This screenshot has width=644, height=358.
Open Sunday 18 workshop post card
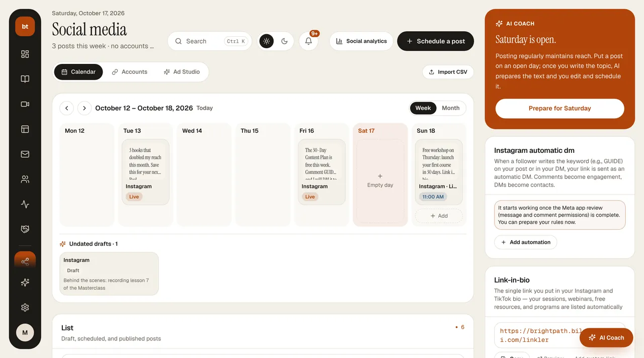439,172
